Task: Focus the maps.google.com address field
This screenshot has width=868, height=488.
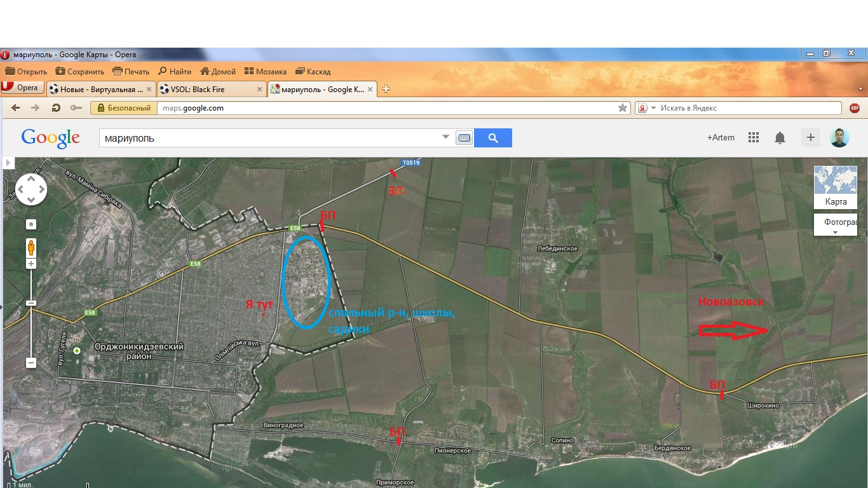Action: click(x=388, y=108)
